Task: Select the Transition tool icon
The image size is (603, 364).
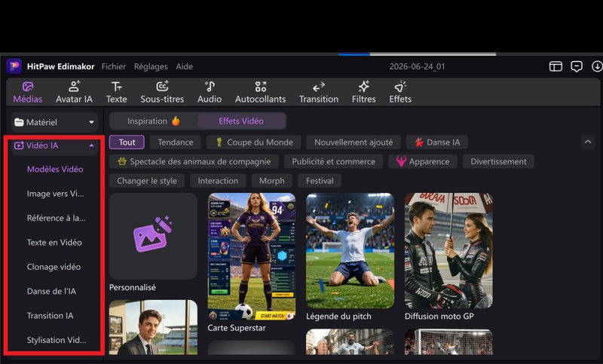Action: [318, 87]
